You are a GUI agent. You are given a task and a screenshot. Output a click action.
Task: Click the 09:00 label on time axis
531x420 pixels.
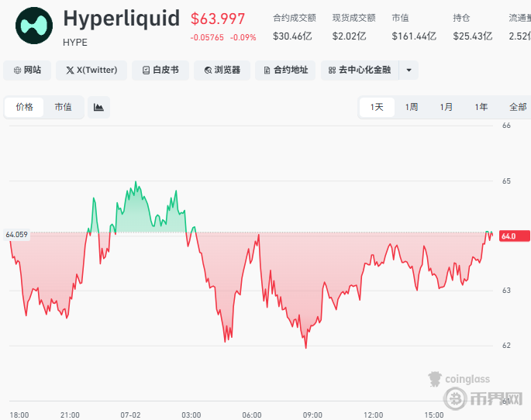[x=312, y=415]
